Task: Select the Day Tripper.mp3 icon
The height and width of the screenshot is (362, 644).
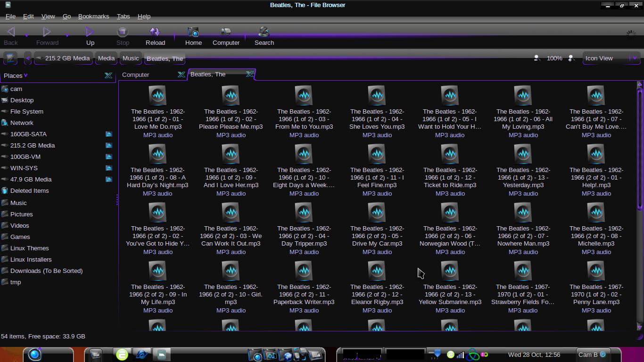Action: pos(304,212)
